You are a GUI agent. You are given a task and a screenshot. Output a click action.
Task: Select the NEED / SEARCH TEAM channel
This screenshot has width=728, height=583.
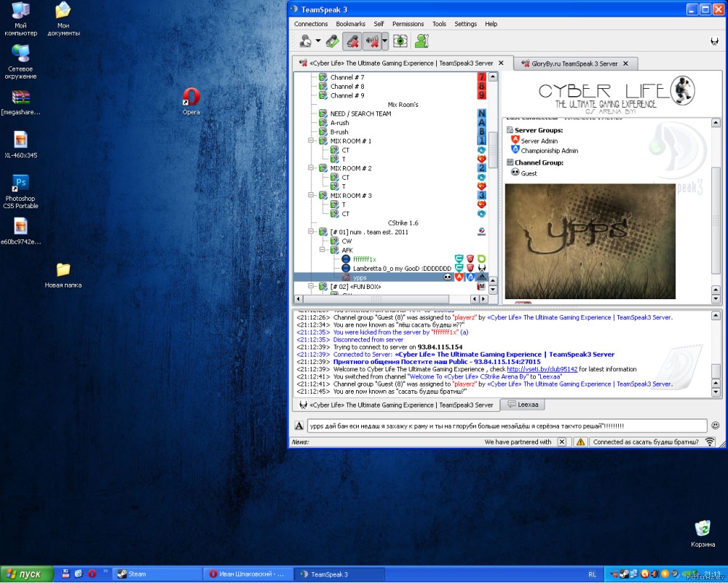click(361, 114)
